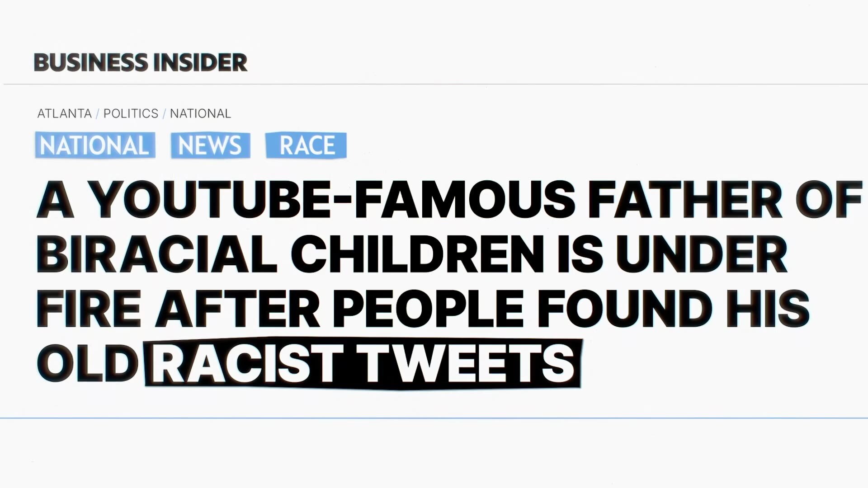Click the word AFTER in the headline
Viewport: 868px width, 488px height.
pos(237,309)
